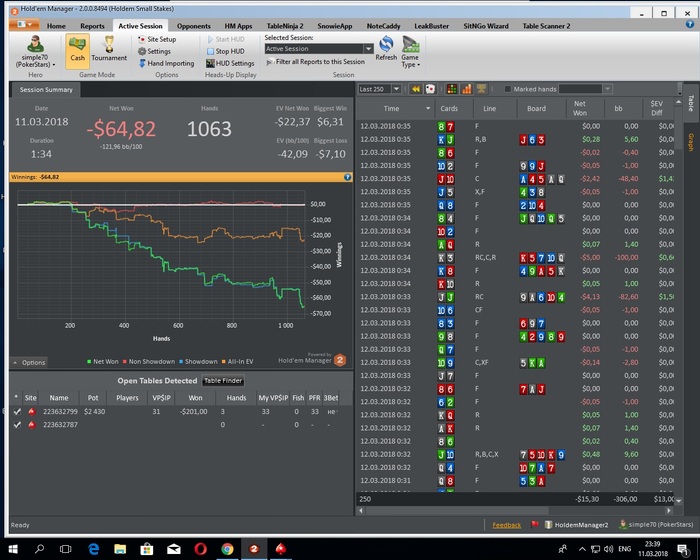Open the Feedback link
This screenshot has width=700, height=560.
click(507, 525)
